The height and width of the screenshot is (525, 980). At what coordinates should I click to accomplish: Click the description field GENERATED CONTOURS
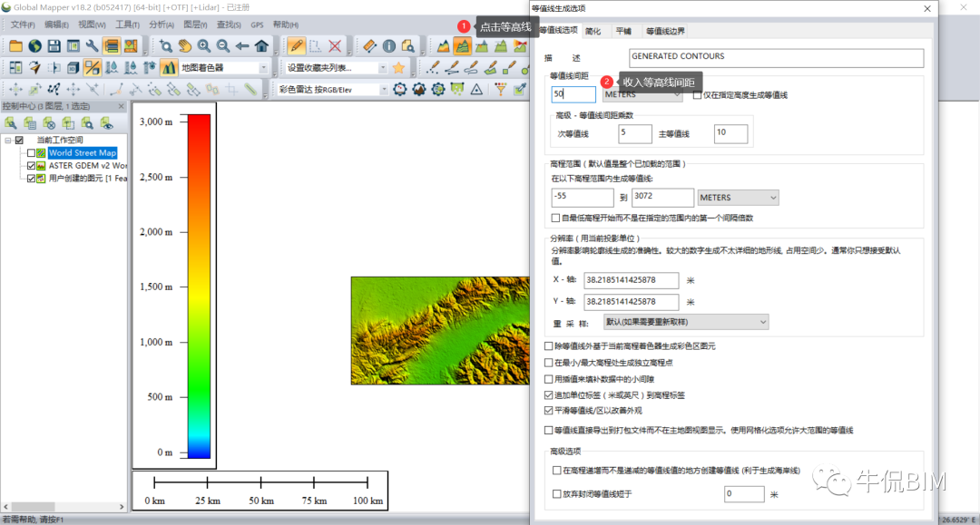pos(776,57)
